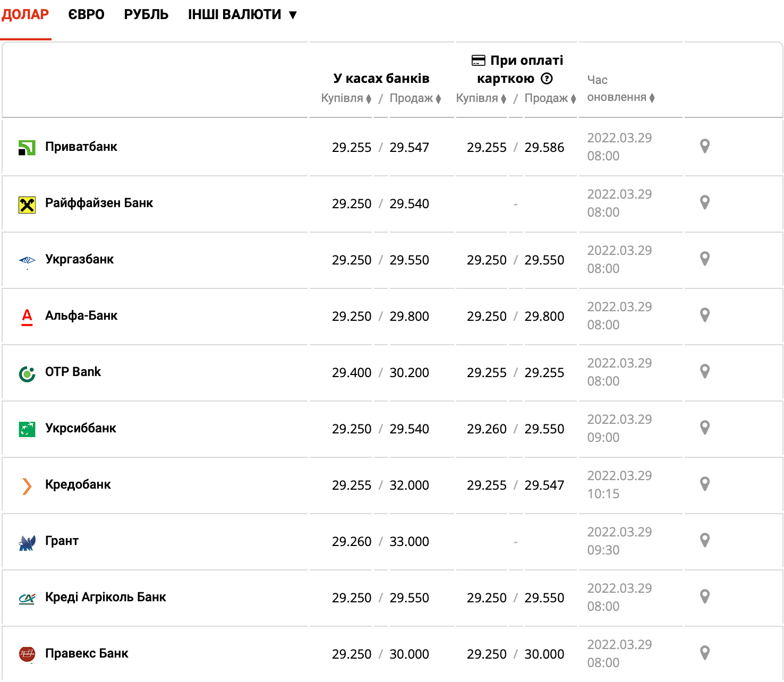Open the Креді Агріколь Банк link

106,597
